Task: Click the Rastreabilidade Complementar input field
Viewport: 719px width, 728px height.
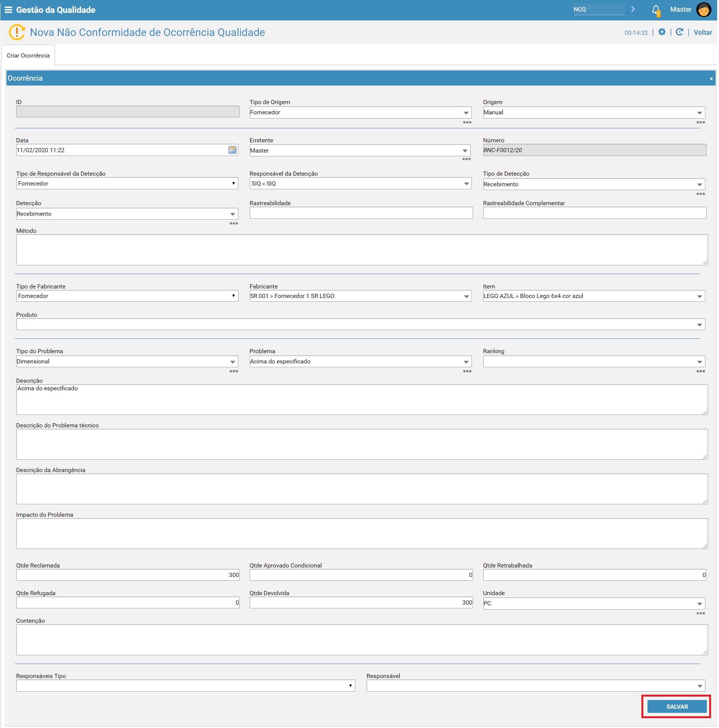Action: coord(594,213)
